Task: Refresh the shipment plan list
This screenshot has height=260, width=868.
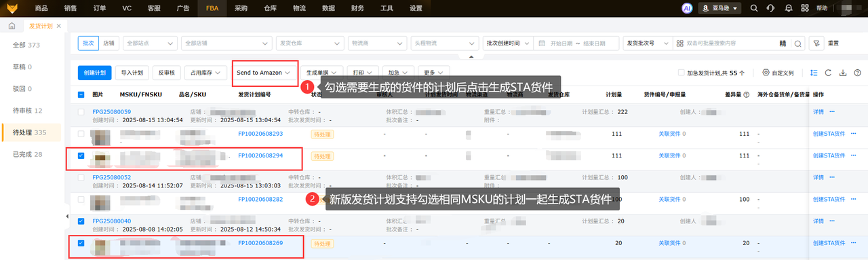Action: click(829, 73)
